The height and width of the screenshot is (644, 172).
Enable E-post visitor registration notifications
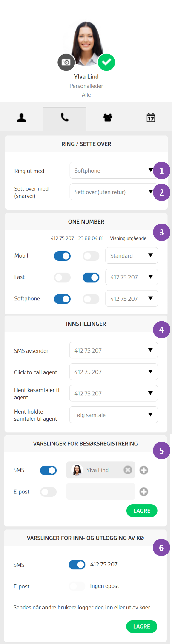coord(48,492)
